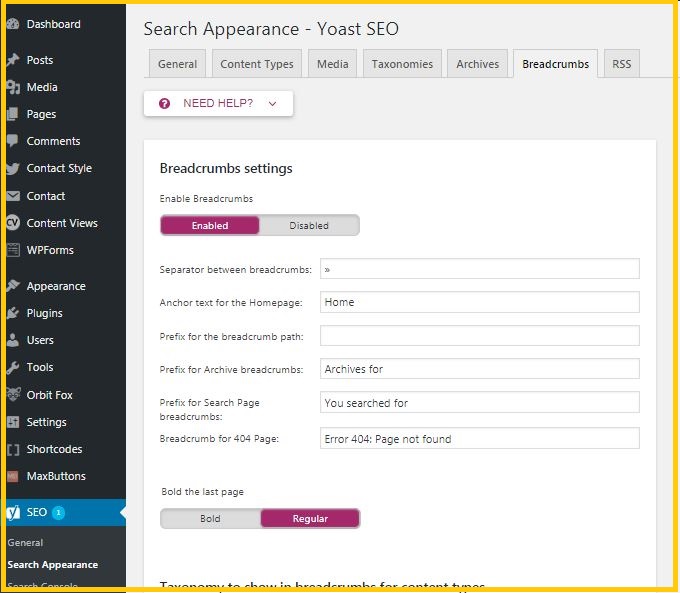This screenshot has height=593, width=680.
Task: Select the Breadcrumbs tab
Action: pyautogui.click(x=556, y=64)
